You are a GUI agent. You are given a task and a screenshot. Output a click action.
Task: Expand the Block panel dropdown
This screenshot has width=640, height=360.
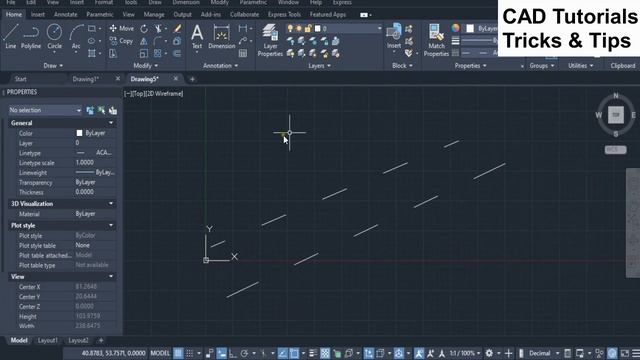[x=402, y=66]
